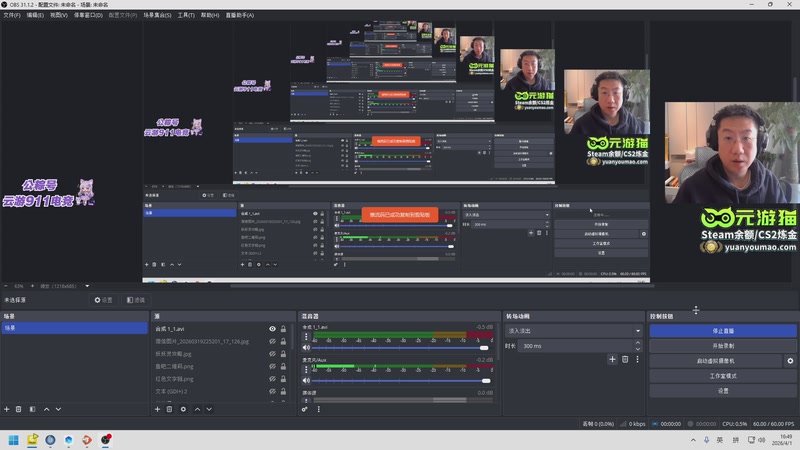The image size is (800, 450).
Task: Click the 设置 button in controls panel
Action: pyautogui.click(x=723, y=391)
